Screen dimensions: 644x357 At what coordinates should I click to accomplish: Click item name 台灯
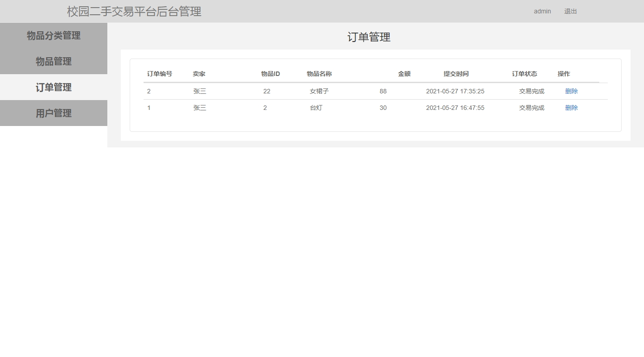point(316,108)
